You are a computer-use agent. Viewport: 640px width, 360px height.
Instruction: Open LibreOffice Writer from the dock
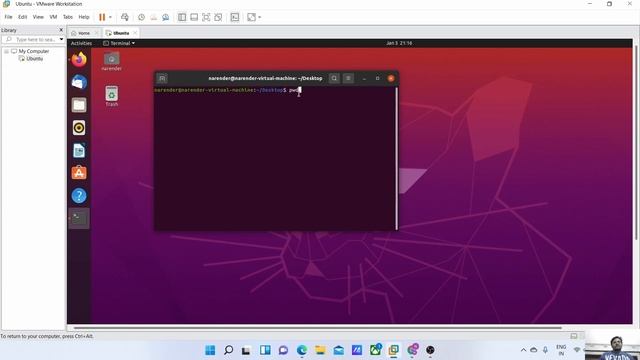point(79,151)
